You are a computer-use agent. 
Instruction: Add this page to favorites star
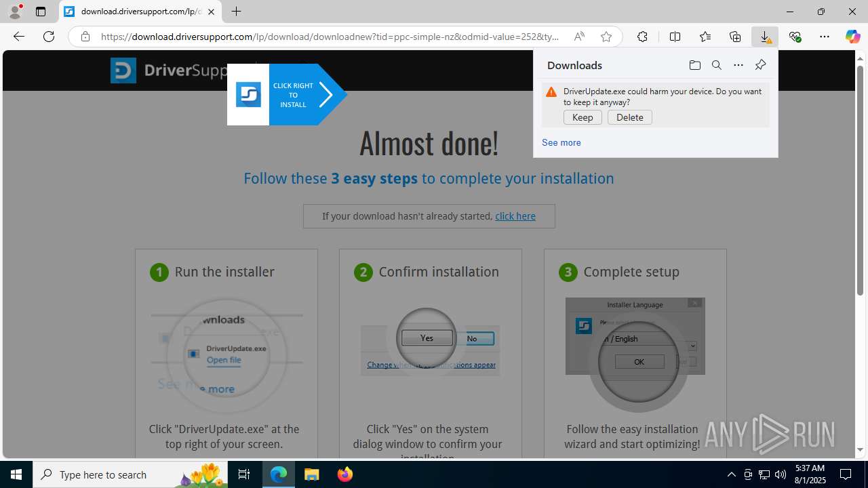pos(606,37)
